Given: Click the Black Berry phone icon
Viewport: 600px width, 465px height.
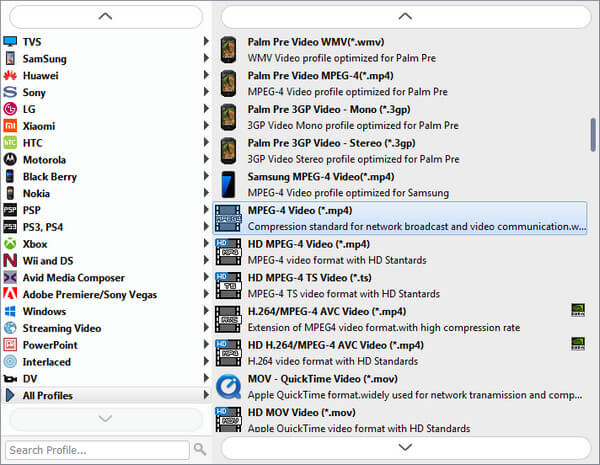Looking at the screenshot, I should (x=10, y=176).
